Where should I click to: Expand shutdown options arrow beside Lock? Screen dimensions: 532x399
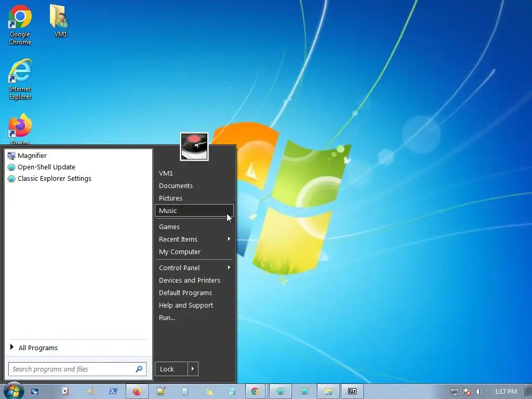pos(193,369)
